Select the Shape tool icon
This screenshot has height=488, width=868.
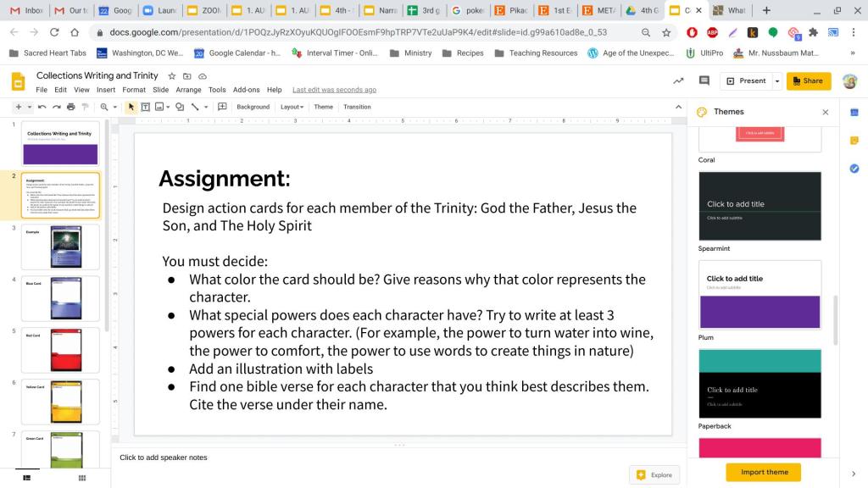tap(181, 107)
